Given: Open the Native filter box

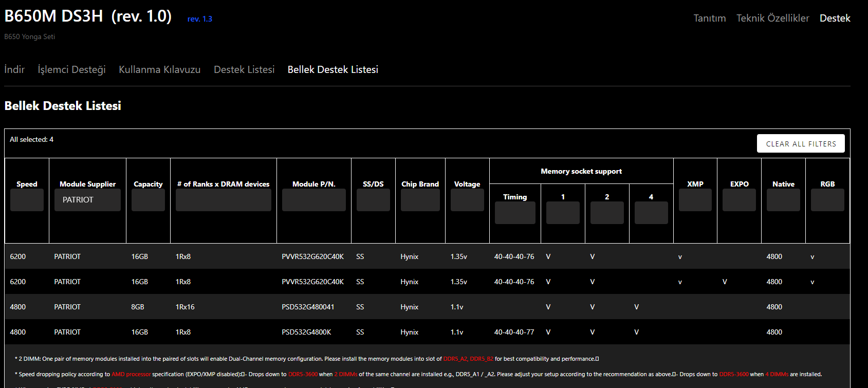Looking at the screenshot, I should (x=783, y=200).
